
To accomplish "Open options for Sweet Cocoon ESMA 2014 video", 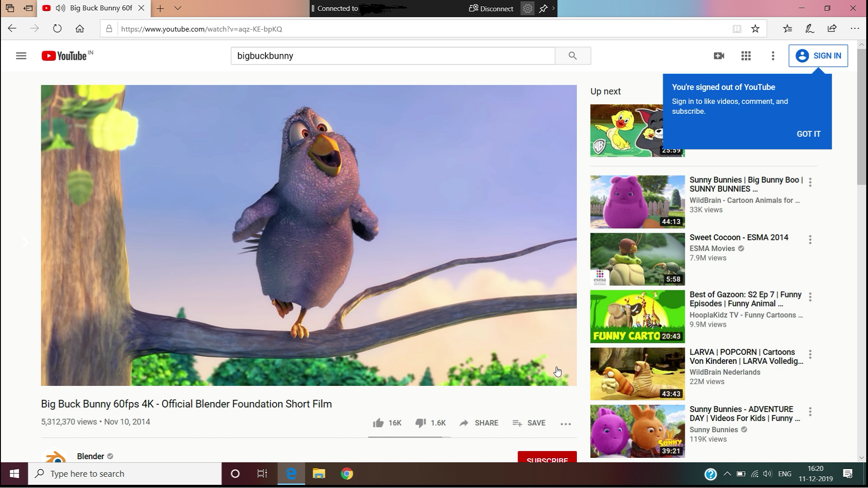I will coord(809,239).
